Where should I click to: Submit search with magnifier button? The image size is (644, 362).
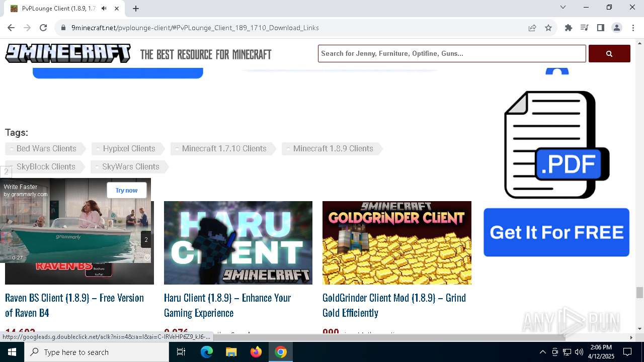(x=609, y=53)
